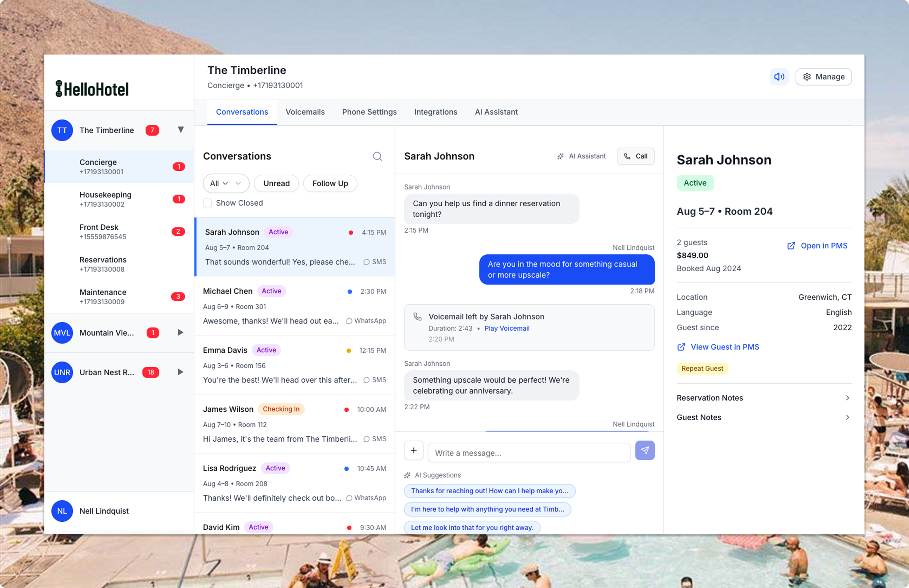Click Play Voicemail in Sarah's voicemail message
Viewport: 909px width, 588px height.
point(507,328)
